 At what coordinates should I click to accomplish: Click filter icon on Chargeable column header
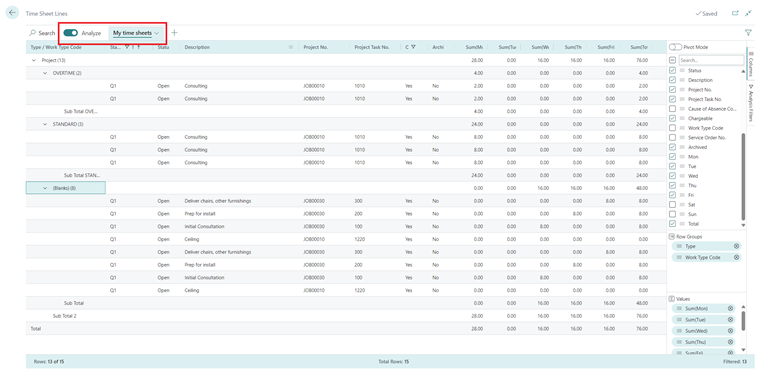tap(413, 47)
